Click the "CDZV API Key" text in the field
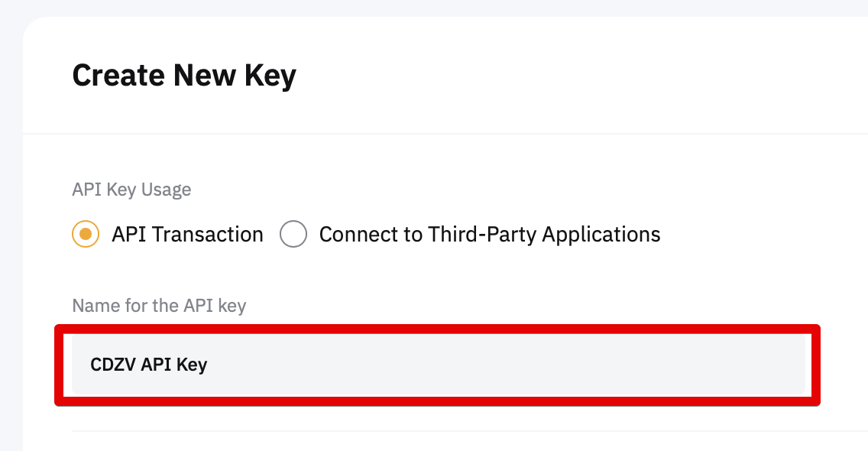The width and height of the screenshot is (868, 451). pos(149,365)
